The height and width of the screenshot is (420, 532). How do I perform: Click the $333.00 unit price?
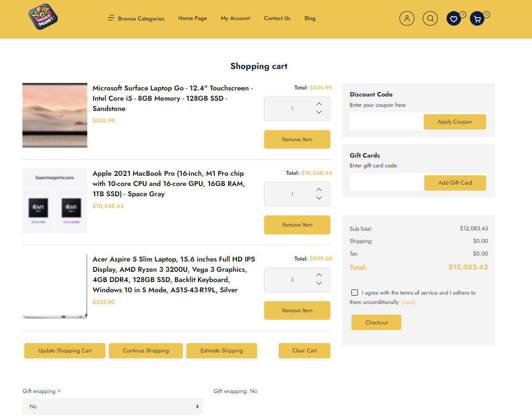pyautogui.click(x=104, y=302)
